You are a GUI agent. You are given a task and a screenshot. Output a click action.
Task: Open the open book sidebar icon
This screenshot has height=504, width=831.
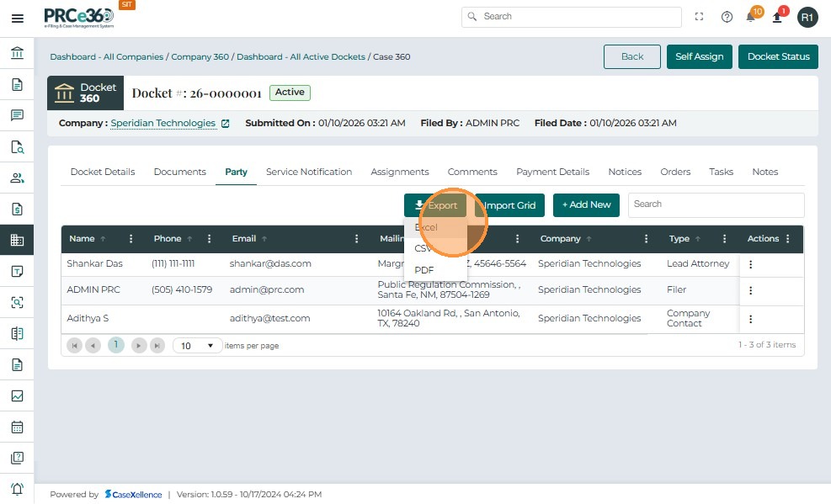tap(17, 333)
